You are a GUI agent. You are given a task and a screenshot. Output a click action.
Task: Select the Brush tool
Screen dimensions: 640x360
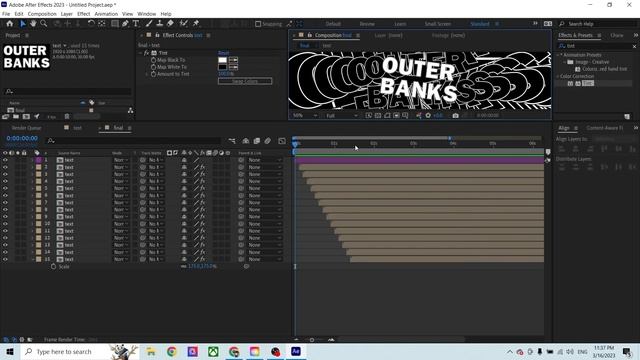pos(149,24)
